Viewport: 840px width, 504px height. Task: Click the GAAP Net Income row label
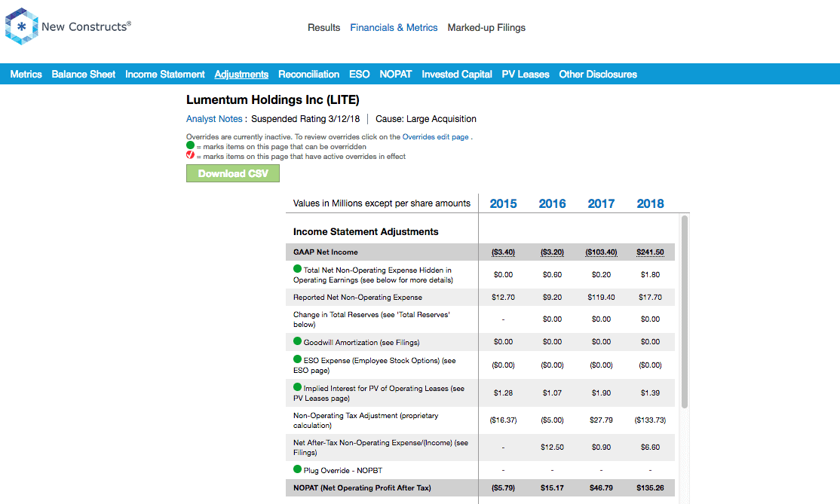point(326,252)
